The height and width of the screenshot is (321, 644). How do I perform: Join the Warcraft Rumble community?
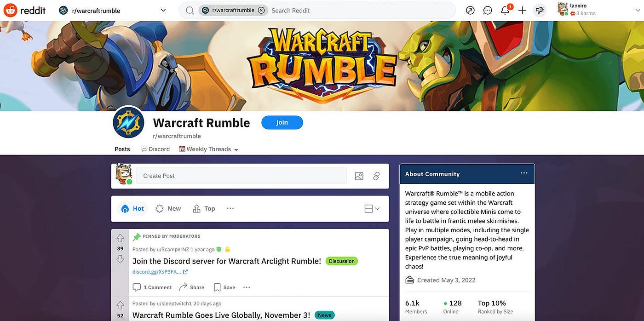(x=282, y=122)
